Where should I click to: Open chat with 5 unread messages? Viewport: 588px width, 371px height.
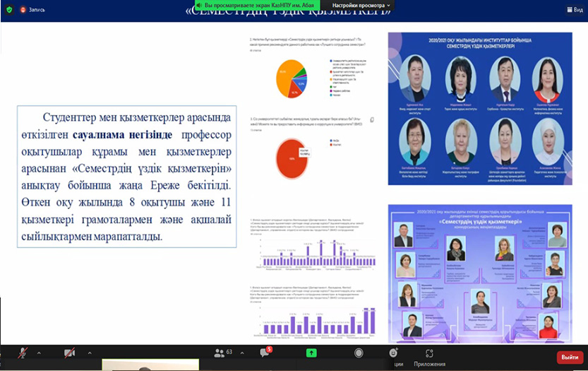click(266, 353)
